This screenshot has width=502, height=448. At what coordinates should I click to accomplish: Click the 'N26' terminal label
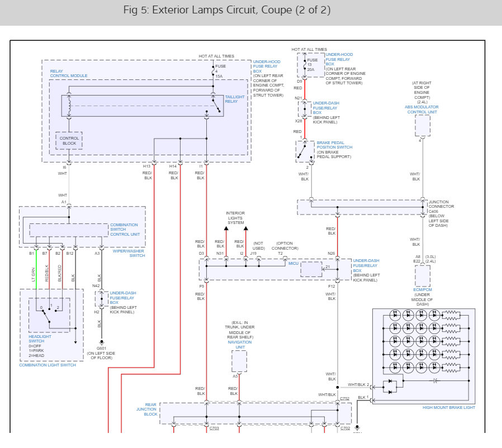[x=331, y=253]
